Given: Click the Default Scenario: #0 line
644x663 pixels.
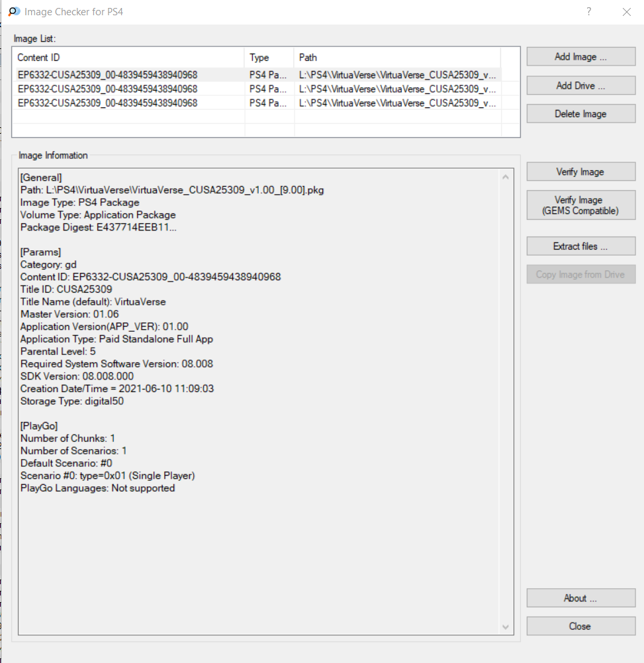Looking at the screenshot, I should pyautogui.click(x=66, y=464).
